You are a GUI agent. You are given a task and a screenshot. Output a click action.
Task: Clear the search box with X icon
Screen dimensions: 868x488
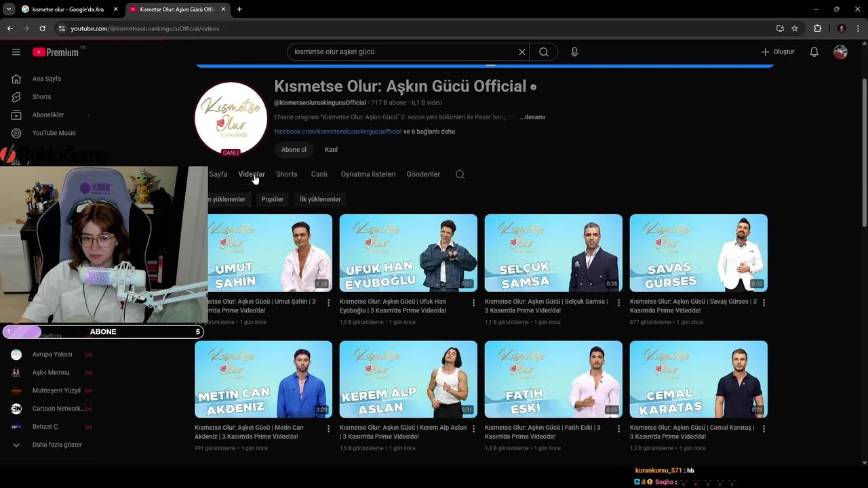coord(522,52)
